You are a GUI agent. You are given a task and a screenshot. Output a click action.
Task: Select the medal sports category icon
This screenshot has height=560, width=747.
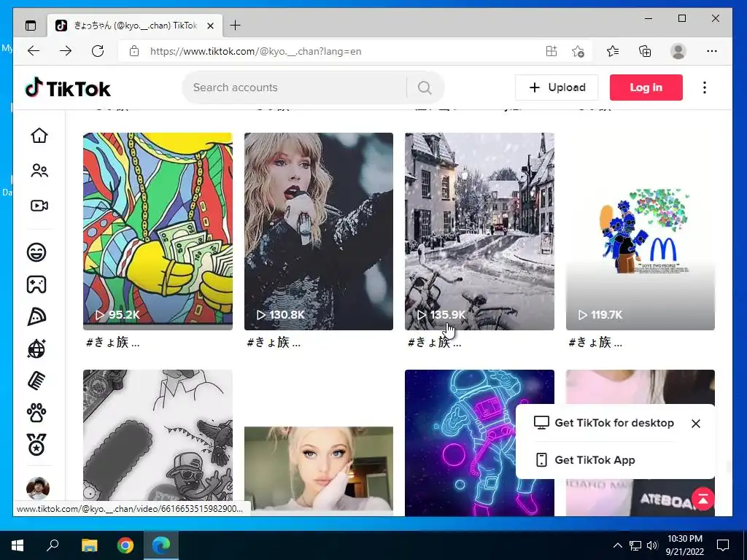[x=36, y=445]
